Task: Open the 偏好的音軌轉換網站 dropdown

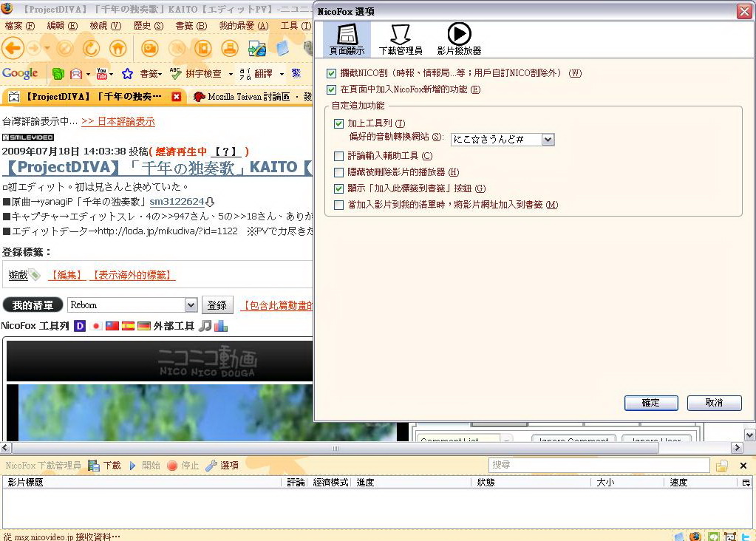Action: [547, 140]
